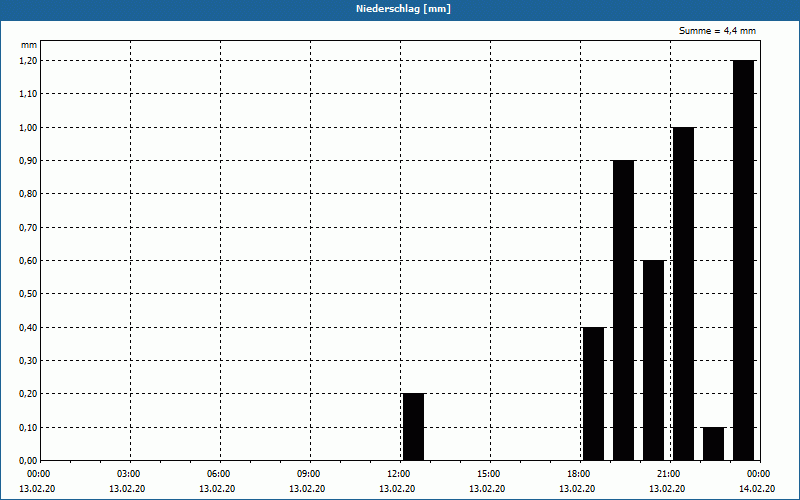Click the Summe = 4,4 mm label

pos(717,31)
